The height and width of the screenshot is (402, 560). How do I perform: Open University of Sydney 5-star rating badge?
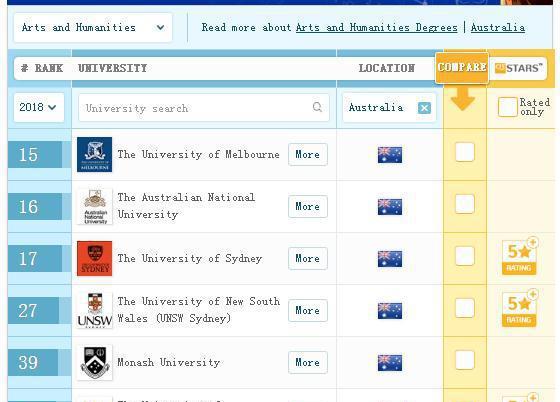pos(520,256)
